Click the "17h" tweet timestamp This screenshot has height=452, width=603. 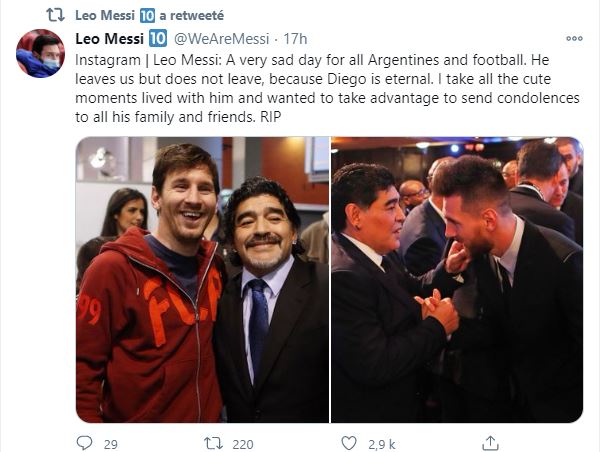(x=296, y=39)
